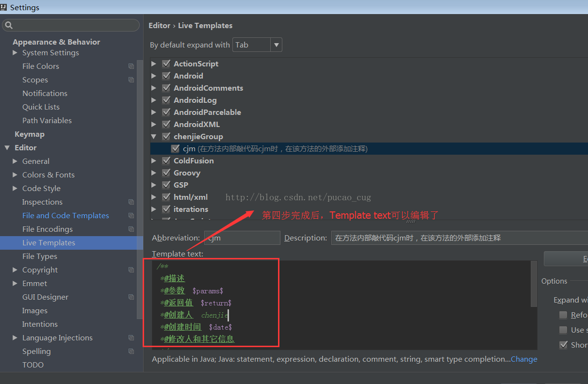Click the shared-settings icon beside File Colors
The width and height of the screenshot is (588, 384).
pos(131,66)
